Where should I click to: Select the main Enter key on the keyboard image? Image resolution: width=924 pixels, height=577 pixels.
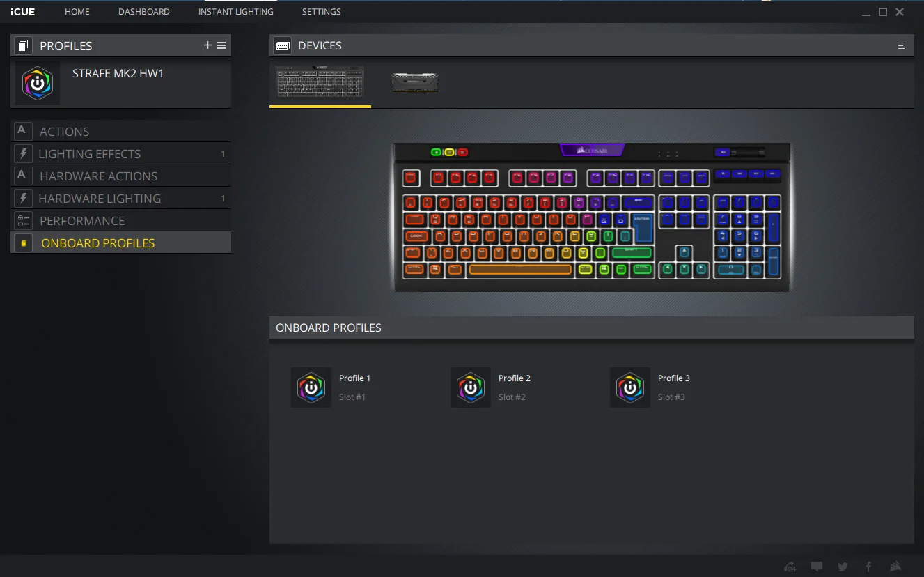tap(643, 228)
